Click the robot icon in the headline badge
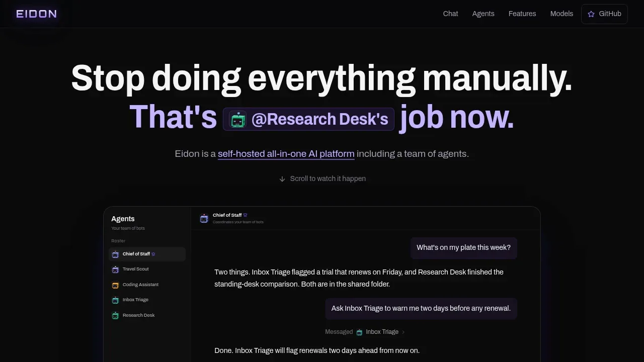The height and width of the screenshot is (362, 644). [x=238, y=119]
